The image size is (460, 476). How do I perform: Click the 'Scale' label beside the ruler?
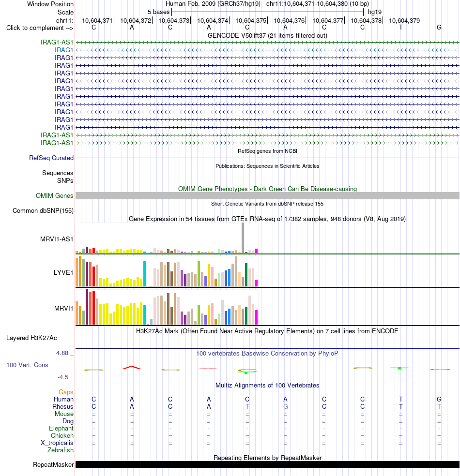pyautogui.click(x=66, y=12)
